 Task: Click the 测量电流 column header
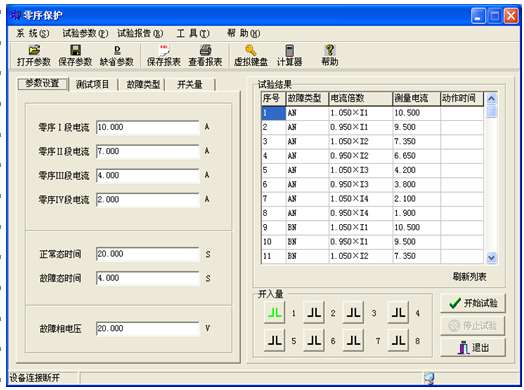(x=416, y=98)
